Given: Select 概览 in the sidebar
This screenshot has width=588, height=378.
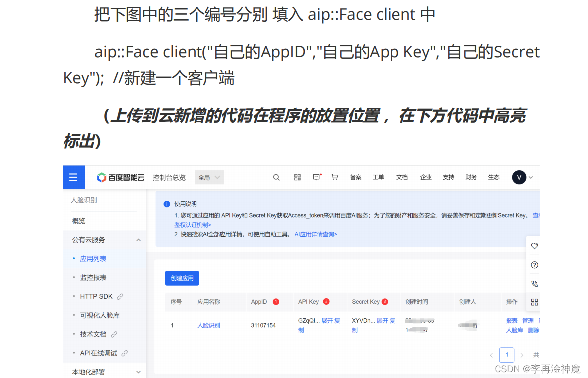Looking at the screenshot, I should pos(79,221).
